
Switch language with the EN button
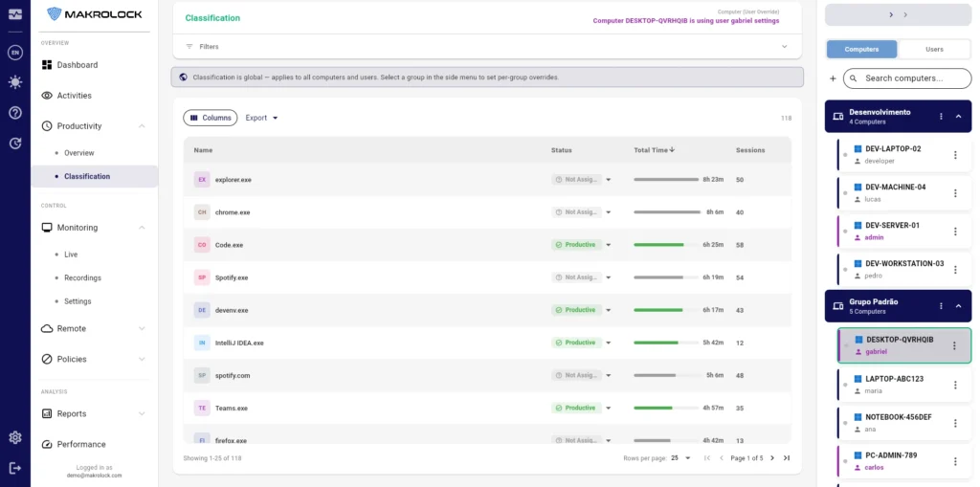tap(15, 54)
